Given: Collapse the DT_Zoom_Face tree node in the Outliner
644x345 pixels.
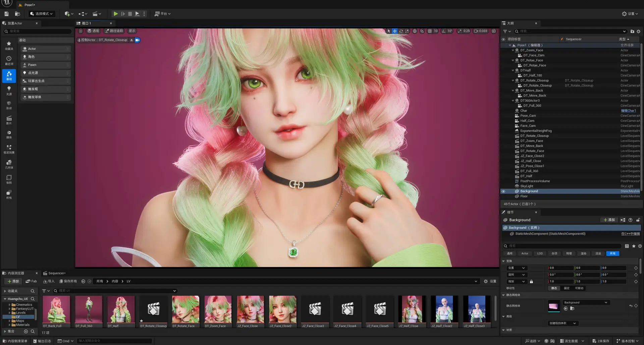Looking at the screenshot, I should click(513, 50).
